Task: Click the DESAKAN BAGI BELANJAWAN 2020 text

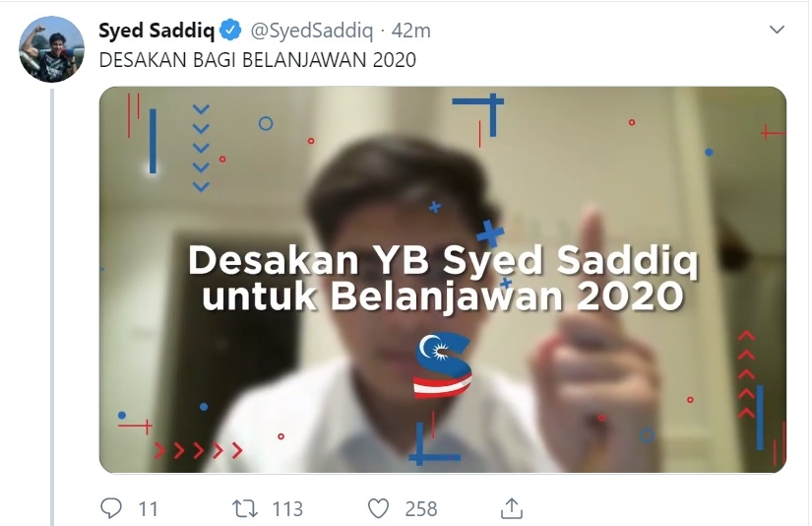Action: pos(257,60)
